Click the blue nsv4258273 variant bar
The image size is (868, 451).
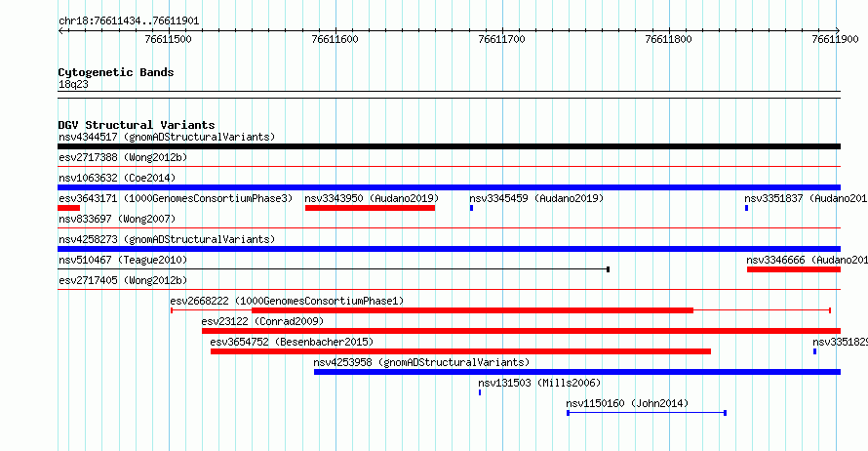pyautogui.click(x=449, y=249)
